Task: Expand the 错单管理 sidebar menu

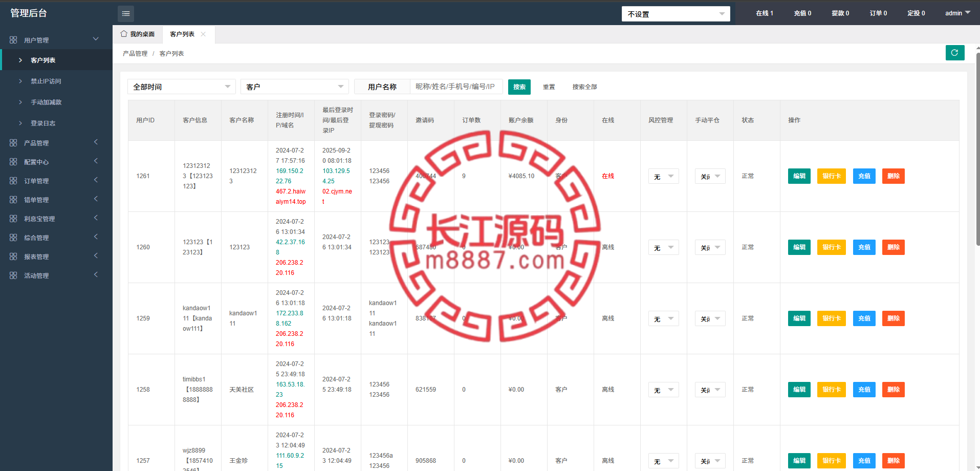Action: pos(56,200)
